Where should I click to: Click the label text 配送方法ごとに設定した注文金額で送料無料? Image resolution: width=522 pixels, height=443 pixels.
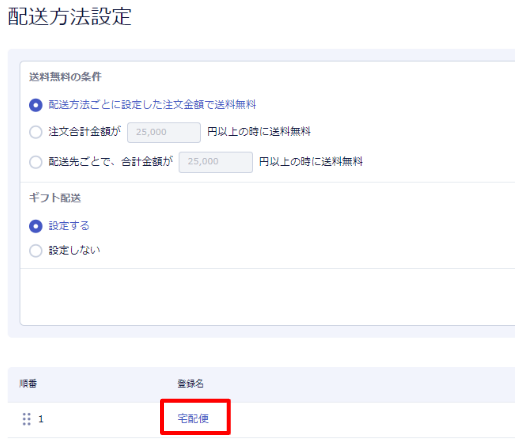pos(152,105)
